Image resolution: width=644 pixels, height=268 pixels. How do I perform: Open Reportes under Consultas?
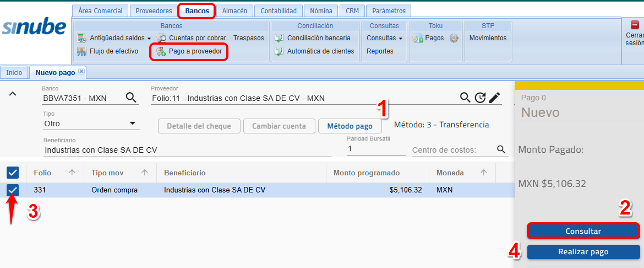[x=380, y=51]
